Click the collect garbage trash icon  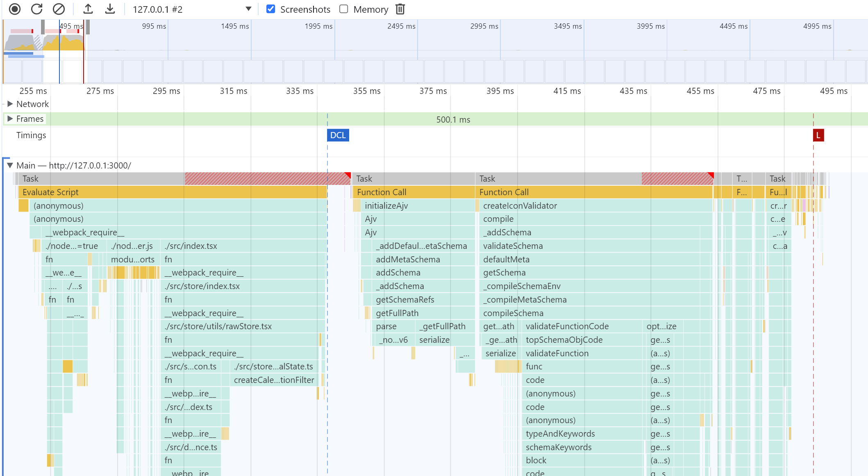400,9
